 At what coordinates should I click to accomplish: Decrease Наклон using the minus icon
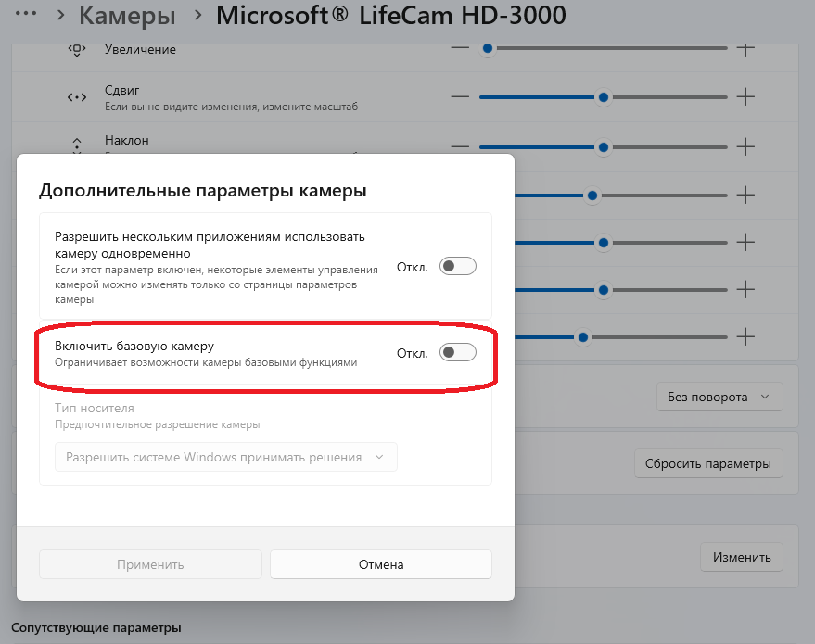[460, 147]
